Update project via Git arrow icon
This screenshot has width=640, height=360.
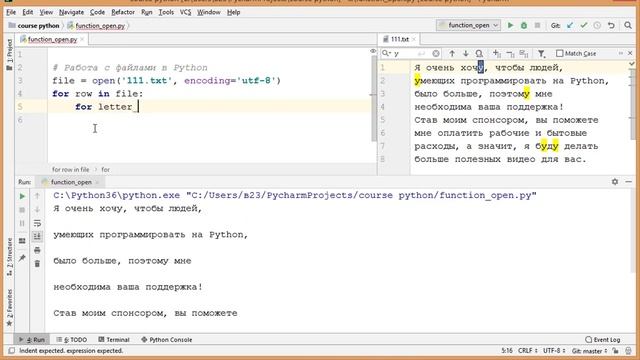click(x=570, y=25)
